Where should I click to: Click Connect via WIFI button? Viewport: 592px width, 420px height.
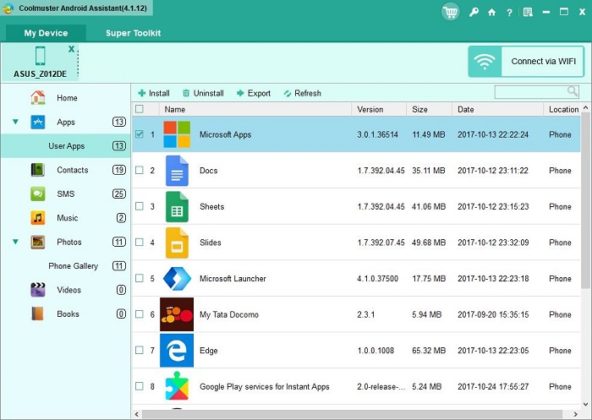point(526,62)
